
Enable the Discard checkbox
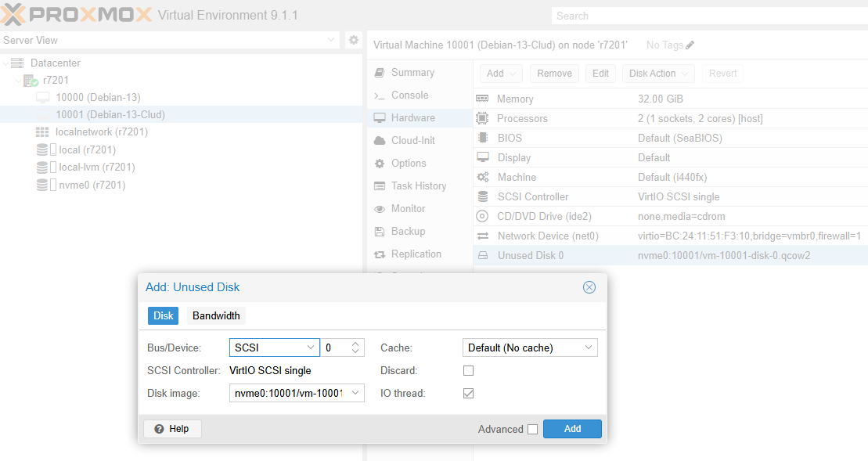click(x=468, y=370)
